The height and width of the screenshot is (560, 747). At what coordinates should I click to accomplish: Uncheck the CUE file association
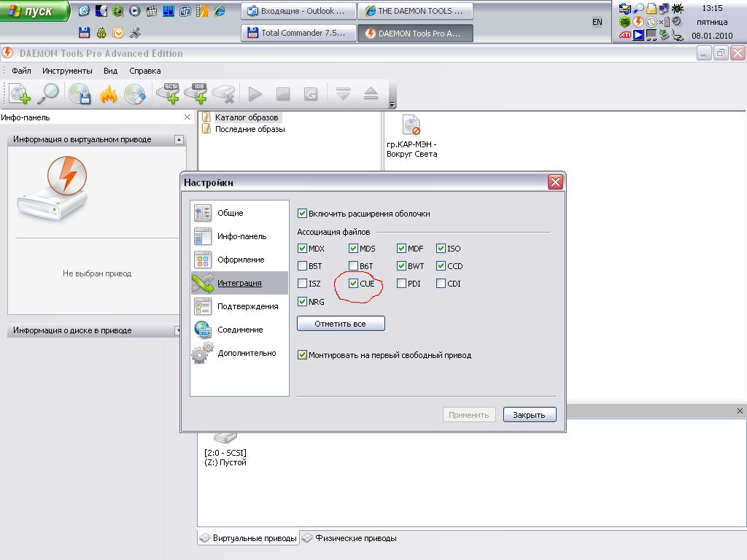354,284
